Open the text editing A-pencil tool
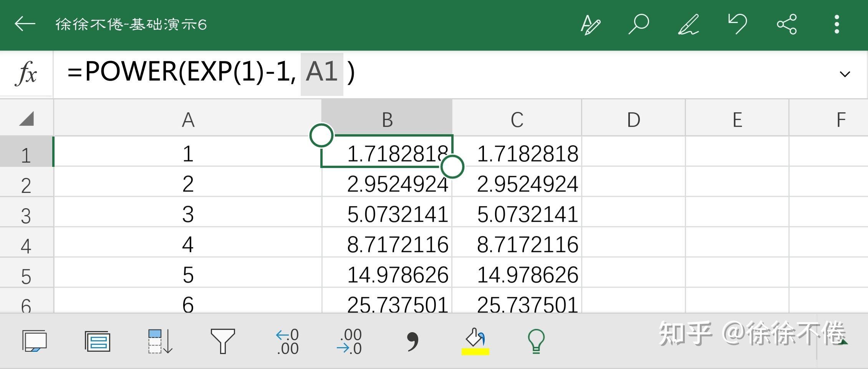 click(x=590, y=25)
